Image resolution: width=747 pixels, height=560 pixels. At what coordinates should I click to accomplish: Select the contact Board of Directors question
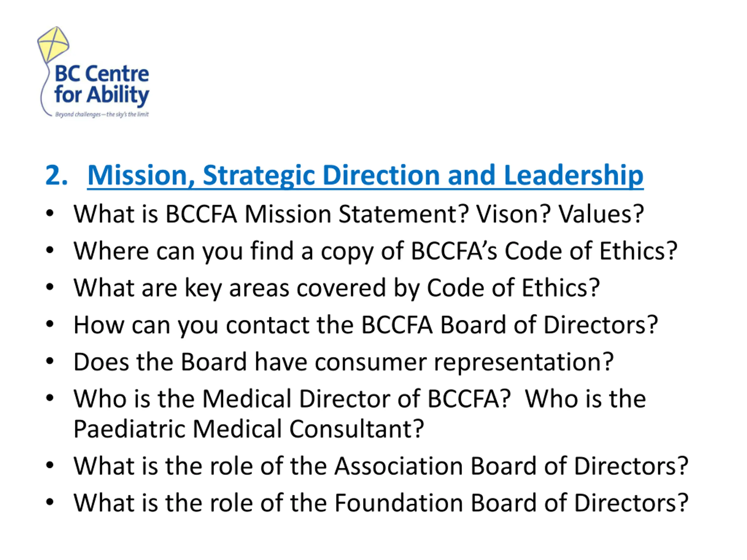pyautogui.click(x=366, y=325)
